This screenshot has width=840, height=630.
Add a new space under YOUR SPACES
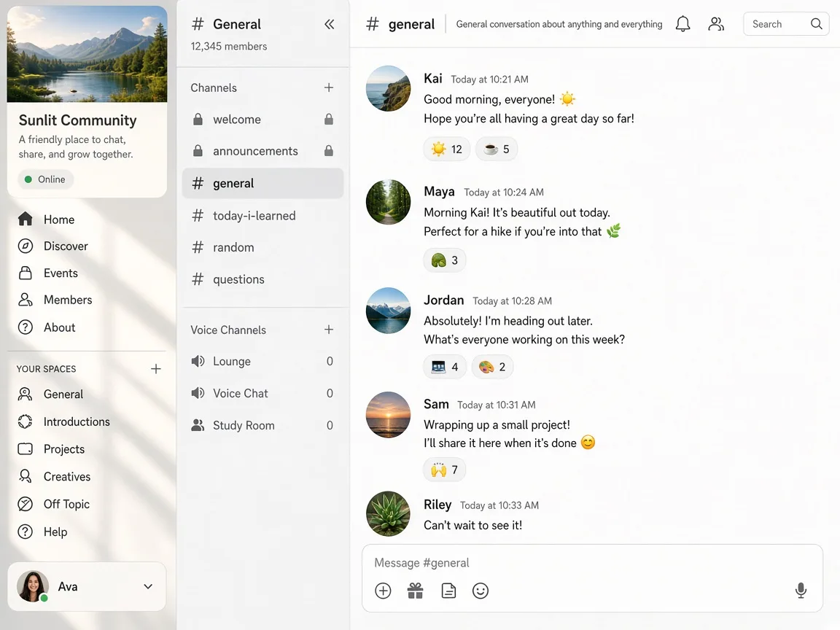point(156,368)
